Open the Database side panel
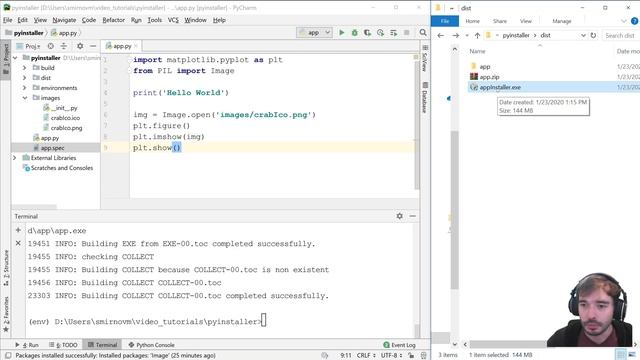The image size is (640, 360). 425,98
